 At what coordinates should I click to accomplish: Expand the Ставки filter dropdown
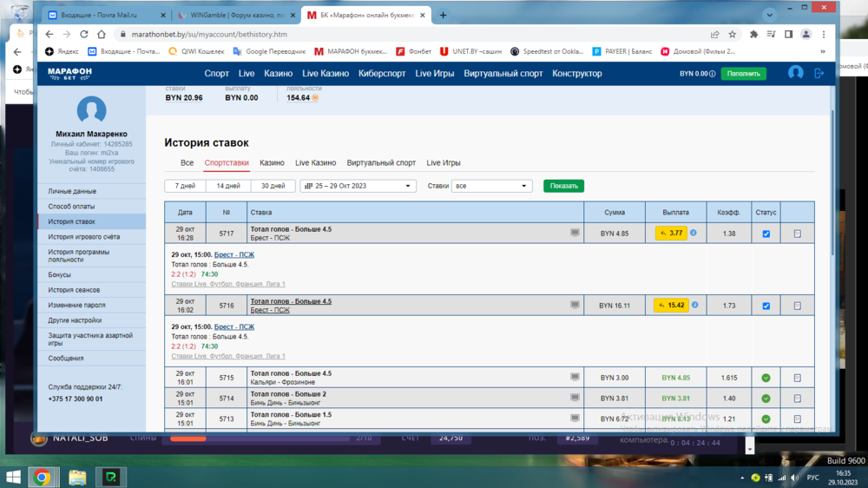(491, 186)
